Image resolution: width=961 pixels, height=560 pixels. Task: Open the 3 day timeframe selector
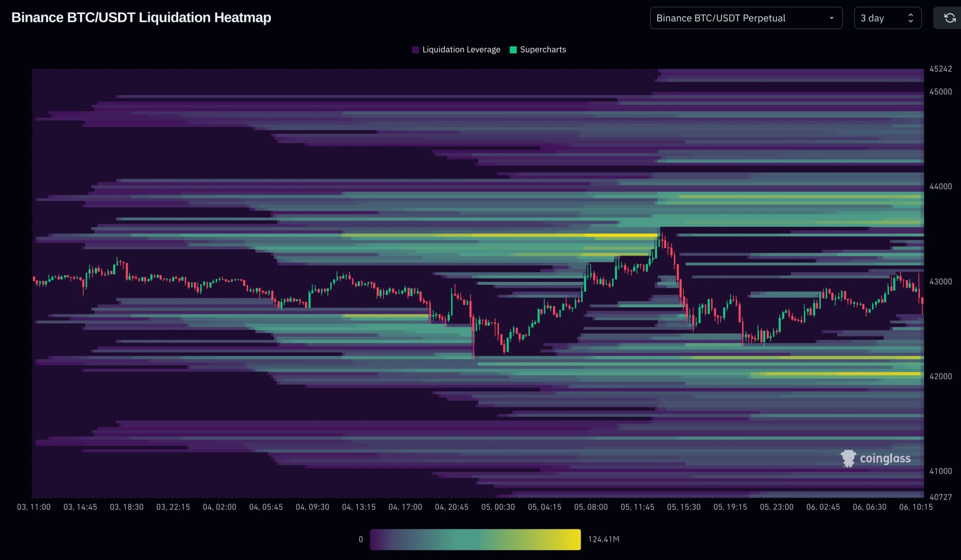pyautogui.click(x=887, y=18)
